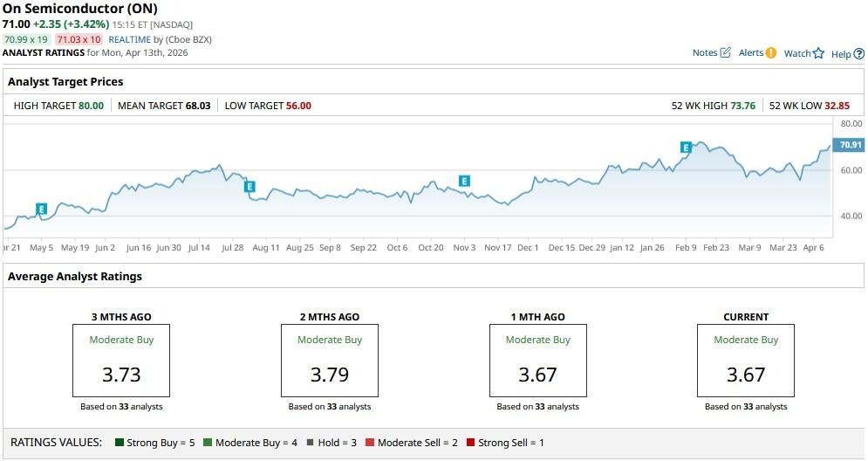Open the Help question mark icon
The width and height of the screenshot is (868, 461).
pos(858,54)
